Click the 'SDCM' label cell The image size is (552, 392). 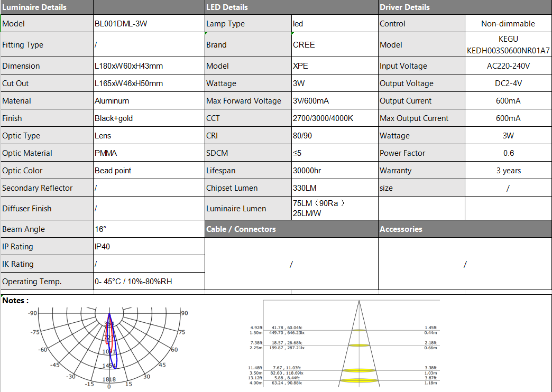point(248,153)
